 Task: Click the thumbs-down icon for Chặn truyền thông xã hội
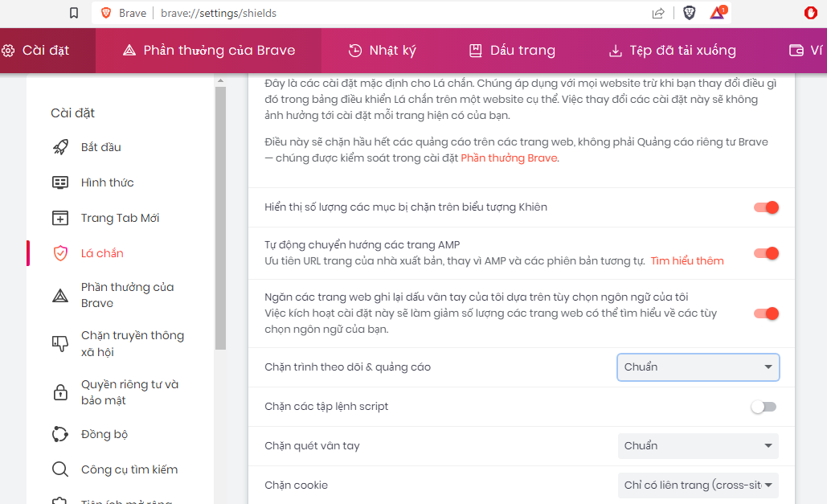pos(60,343)
